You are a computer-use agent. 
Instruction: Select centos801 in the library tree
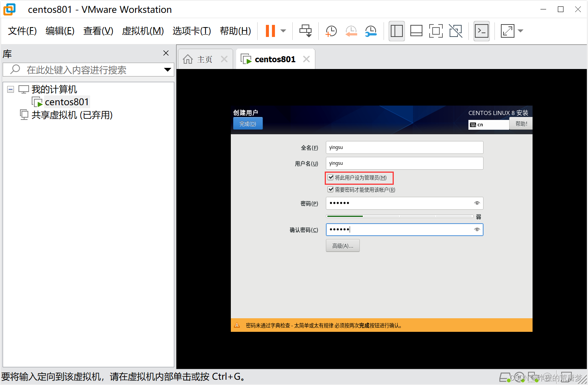pyautogui.click(x=67, y=102)
